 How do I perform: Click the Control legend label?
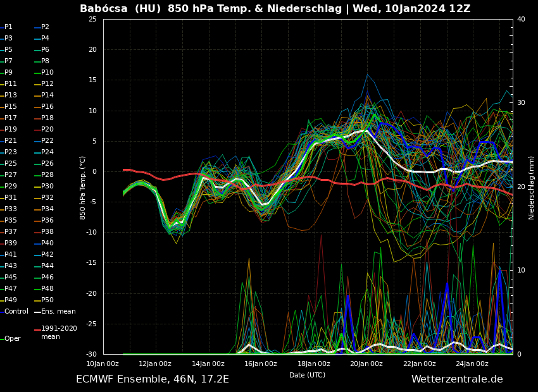(16, 312)
